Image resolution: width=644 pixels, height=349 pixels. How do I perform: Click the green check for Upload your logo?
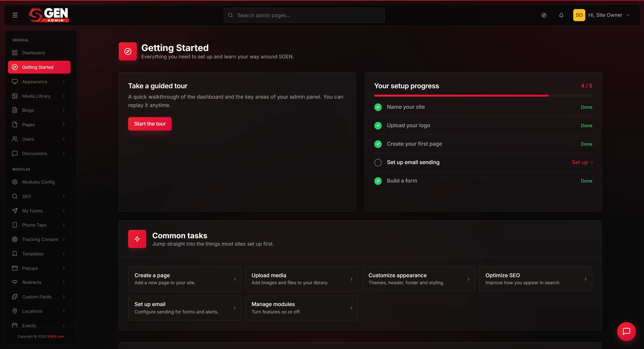(378, 126)
